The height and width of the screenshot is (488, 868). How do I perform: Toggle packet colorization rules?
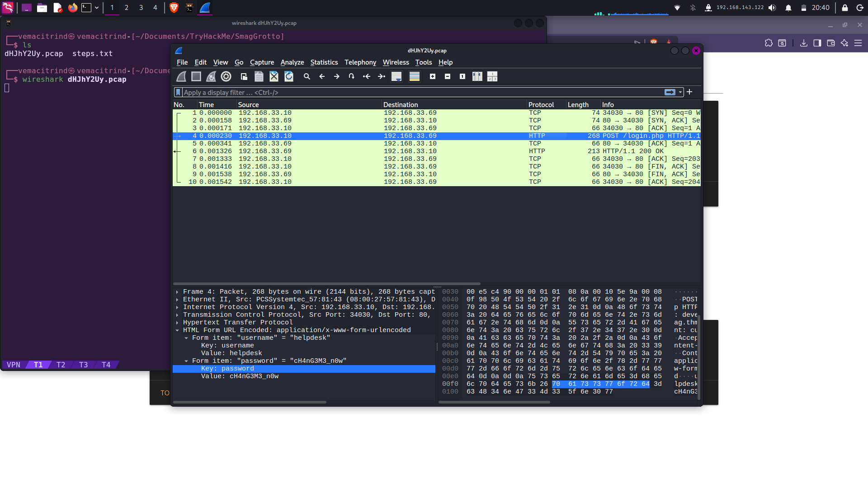coord(415,76)
